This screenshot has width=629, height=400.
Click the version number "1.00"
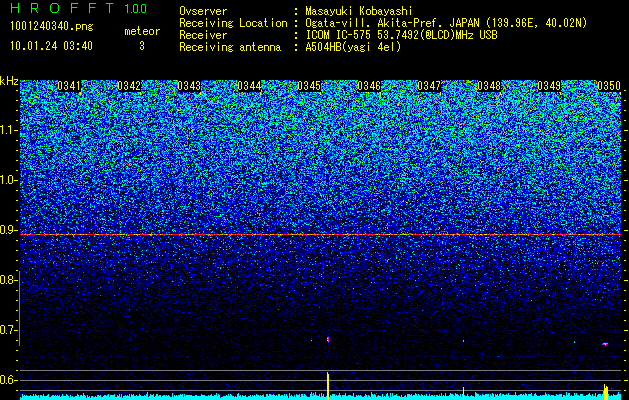coord(136,8)
